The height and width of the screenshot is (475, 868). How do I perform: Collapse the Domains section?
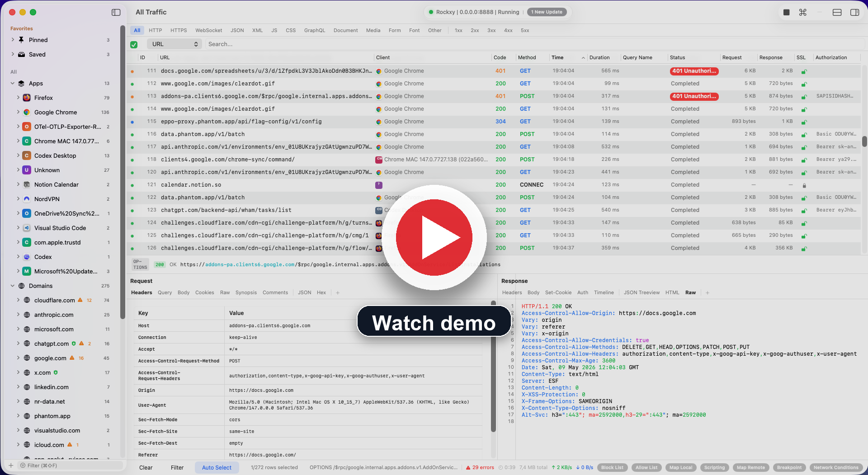pyautogui.click(x=13, y=286)
